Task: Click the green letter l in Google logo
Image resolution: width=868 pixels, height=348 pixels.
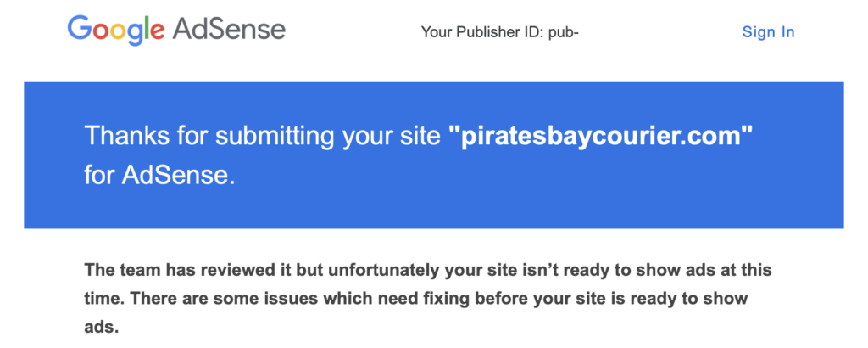Action: pyautogui.click(x=146, y=27)
